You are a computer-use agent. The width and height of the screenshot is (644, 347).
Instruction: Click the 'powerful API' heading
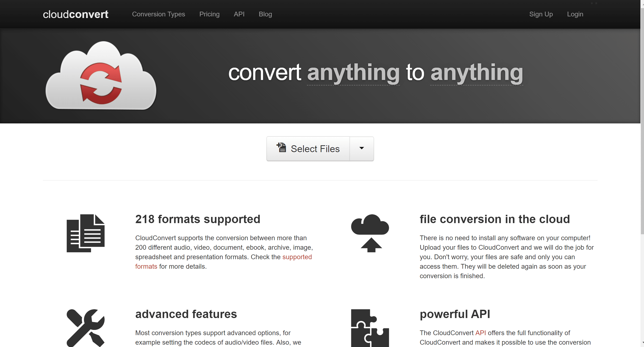(x=455, y=314)
